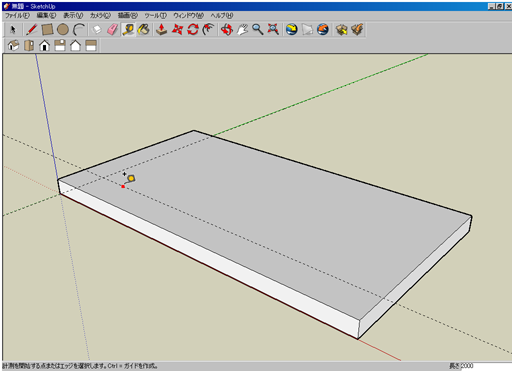Screen dimensions: 512x371
Task: Choose the Rectangle drawing tool
Action: pyautogui.click(x=47, y=30)
